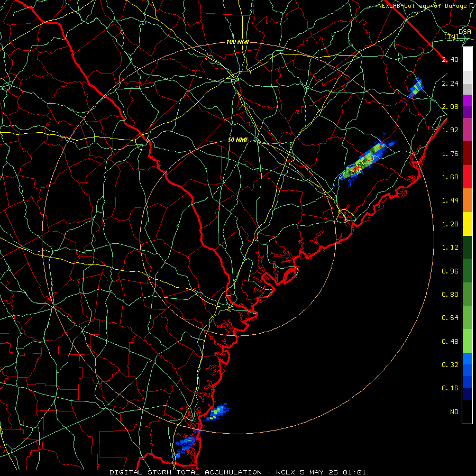
Task: Click the magenta 1.92 legend color block
Action: pos(467,130)
